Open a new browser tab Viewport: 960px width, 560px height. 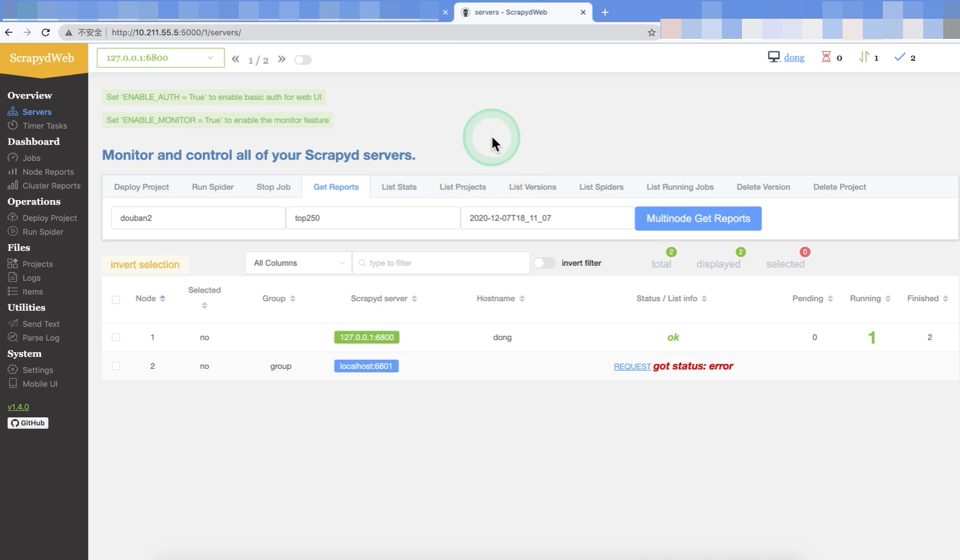coord(604,12)
